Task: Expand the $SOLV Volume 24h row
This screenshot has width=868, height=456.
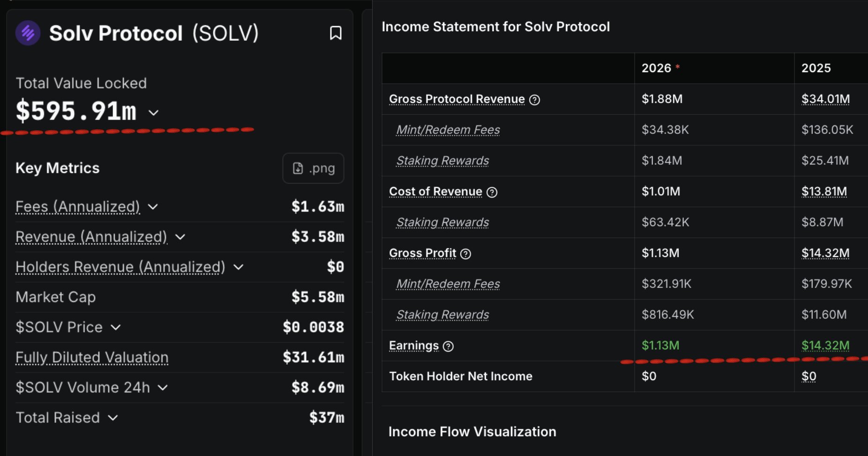Action: point(163,388)
